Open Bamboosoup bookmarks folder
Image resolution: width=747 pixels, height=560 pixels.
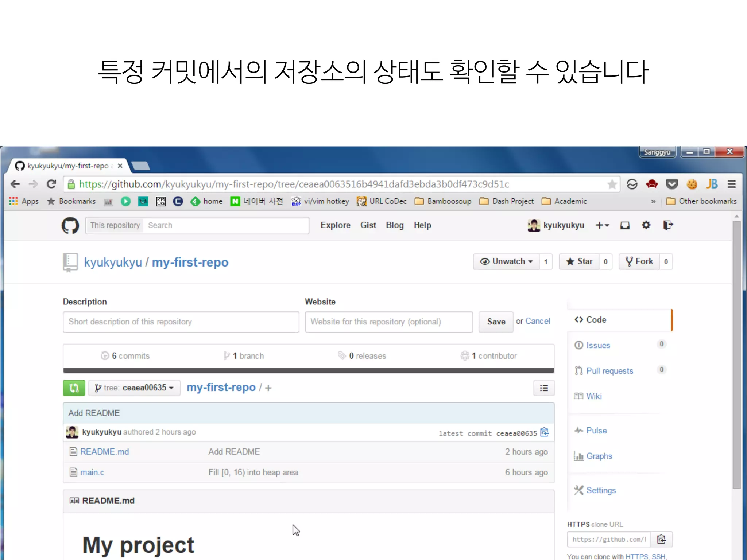point(443,201)
